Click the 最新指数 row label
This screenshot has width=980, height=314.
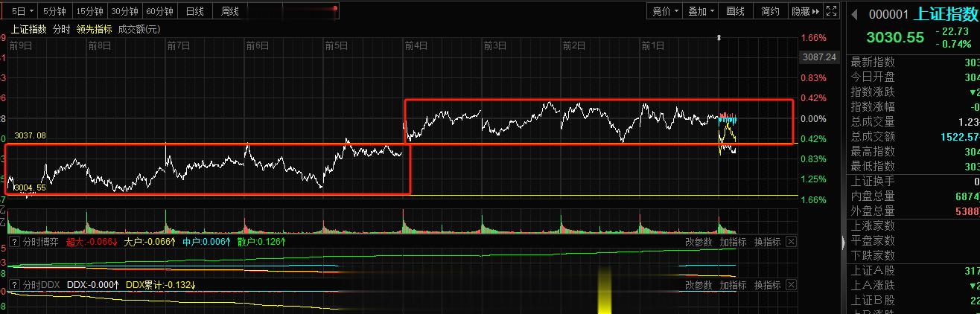(873, 62)
